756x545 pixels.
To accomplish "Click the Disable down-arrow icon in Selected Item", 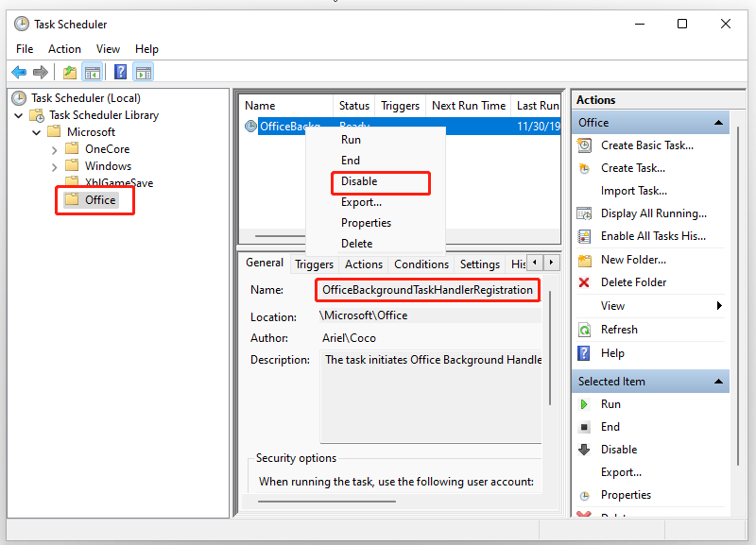I will click(585, 450).
